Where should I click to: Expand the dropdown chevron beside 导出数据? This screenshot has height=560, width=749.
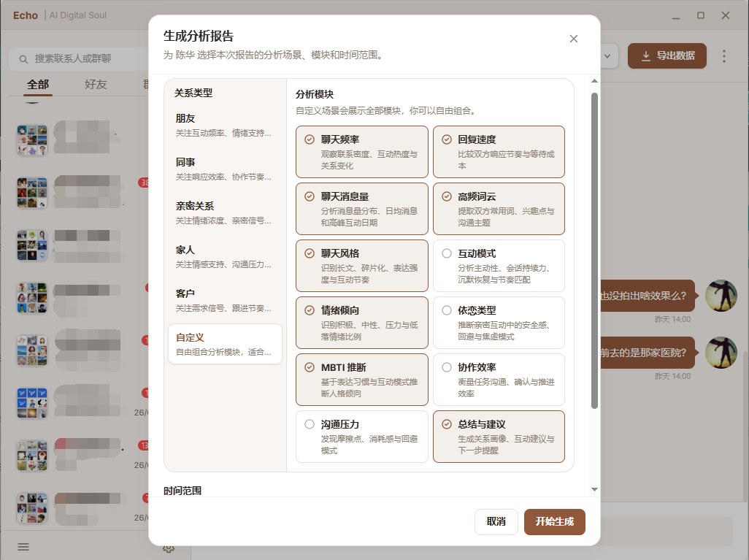click(x=607, y=56)
